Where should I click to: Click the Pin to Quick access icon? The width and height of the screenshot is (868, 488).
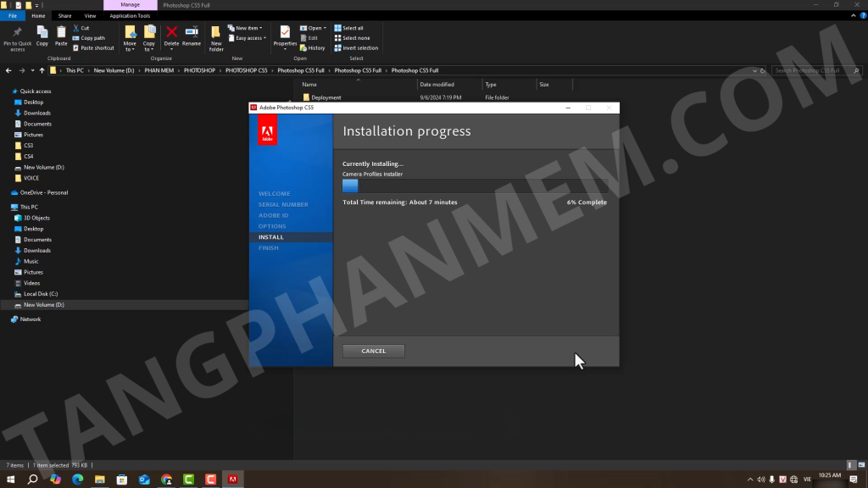point(17,36)
